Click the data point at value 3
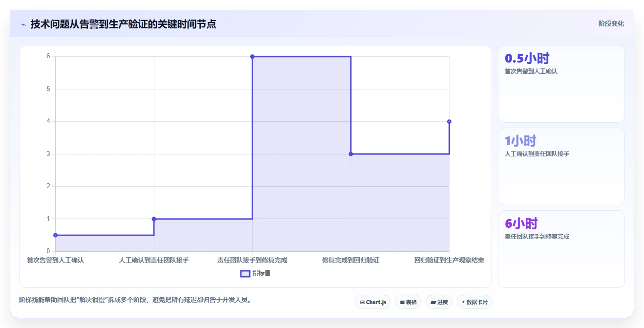The width and height of the screenshot is (644, 328). point(351,154)
